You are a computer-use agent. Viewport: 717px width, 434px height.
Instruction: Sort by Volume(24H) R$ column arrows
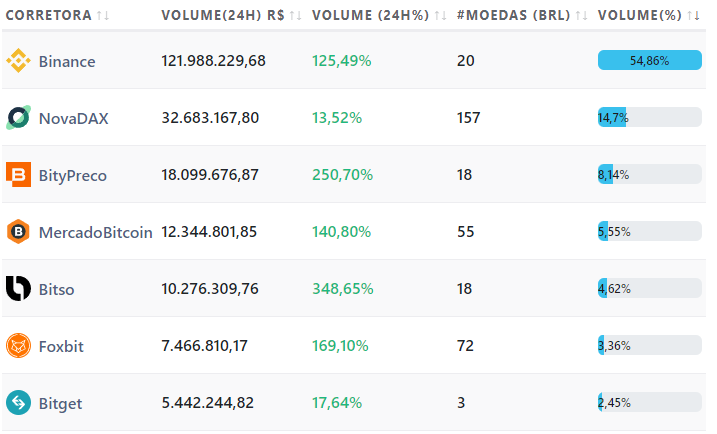tap(295, 16)
